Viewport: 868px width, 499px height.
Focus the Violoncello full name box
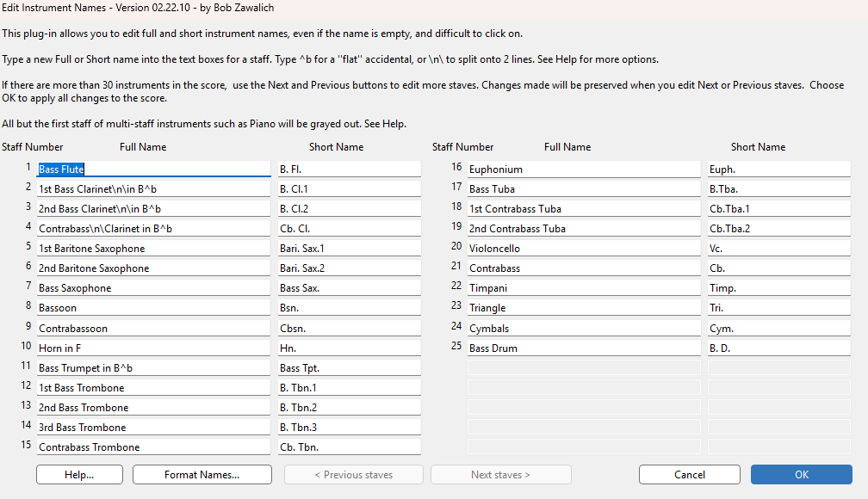[x=584, y=249]
